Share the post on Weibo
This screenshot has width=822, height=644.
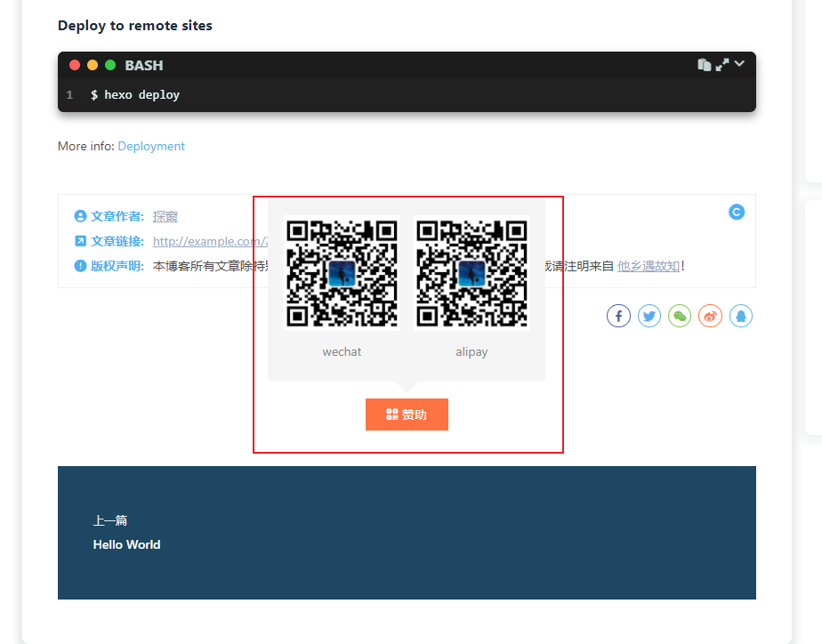[710, 316]
